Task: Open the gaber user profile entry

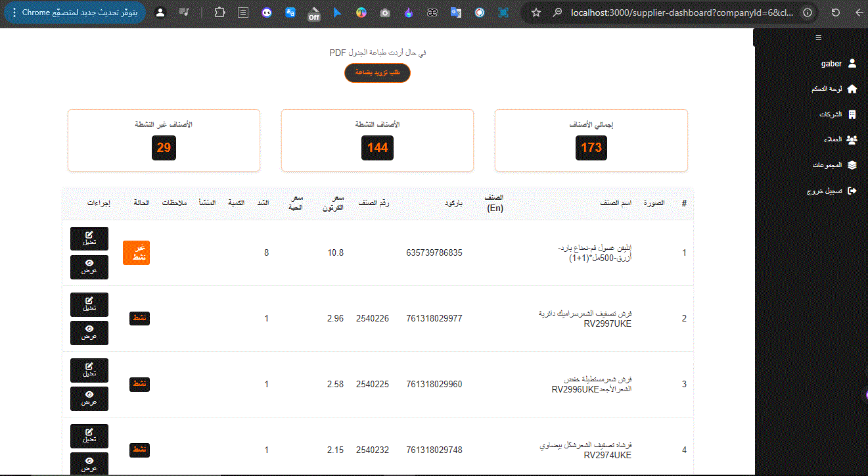Action: click(x=838, y=64)
